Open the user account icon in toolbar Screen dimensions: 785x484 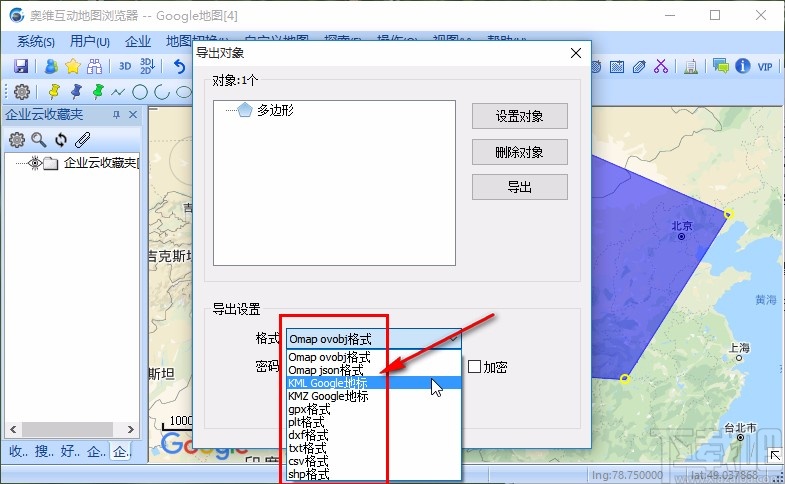[51, 66]
